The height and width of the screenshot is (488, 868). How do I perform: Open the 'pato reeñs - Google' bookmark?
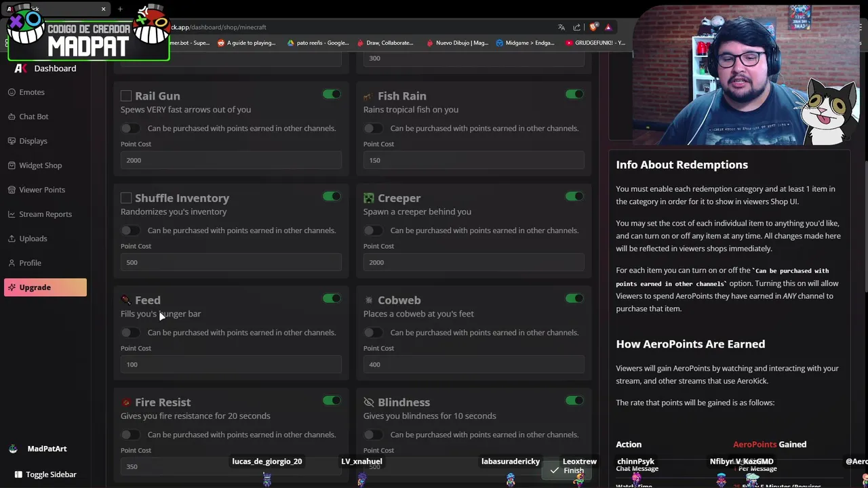click(317, 43)
